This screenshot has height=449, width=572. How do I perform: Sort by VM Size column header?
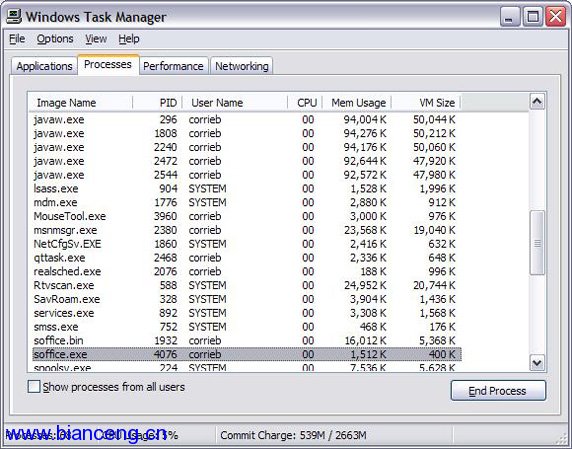426,103
